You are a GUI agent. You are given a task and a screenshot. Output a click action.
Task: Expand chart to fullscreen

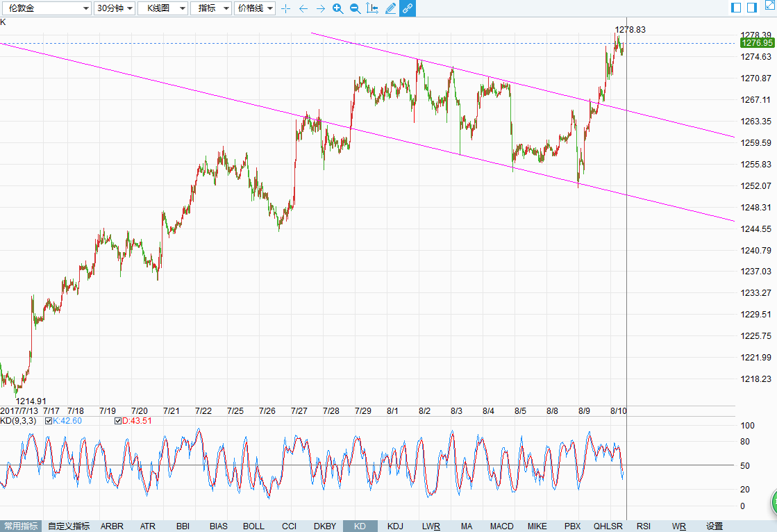tap(771, 4)
